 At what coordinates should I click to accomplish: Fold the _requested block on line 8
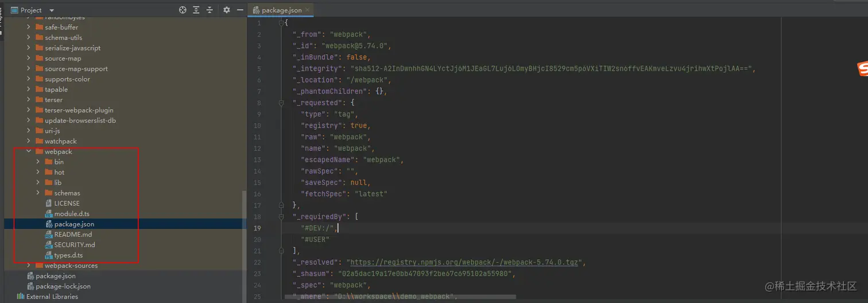click(281, 103)
